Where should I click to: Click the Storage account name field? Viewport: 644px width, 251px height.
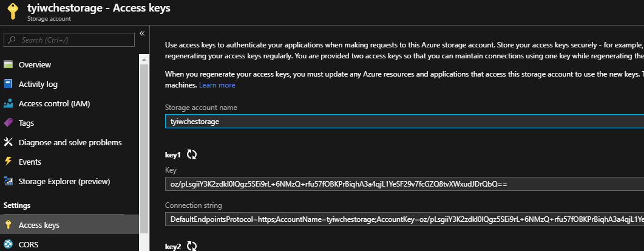pyautogui.click(x=405, y=122)
